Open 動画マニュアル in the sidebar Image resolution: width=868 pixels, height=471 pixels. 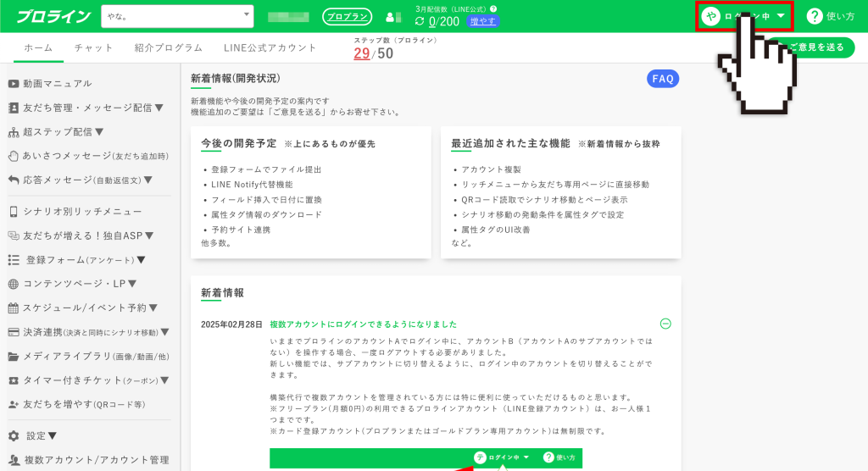tap(58, 84)
